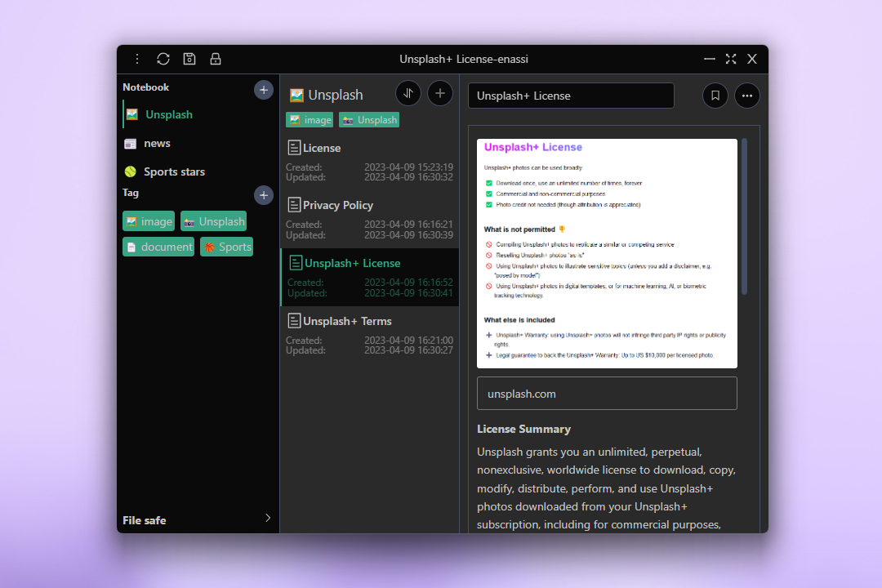Click the Unsplash header picture icon
This screenshot has width=882, height=588.
click(296, 95)
